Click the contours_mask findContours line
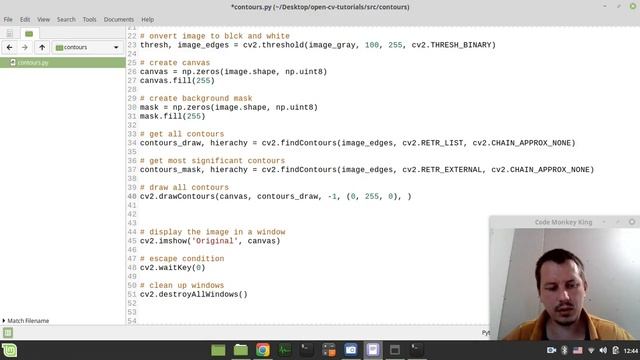 point(367,170)
